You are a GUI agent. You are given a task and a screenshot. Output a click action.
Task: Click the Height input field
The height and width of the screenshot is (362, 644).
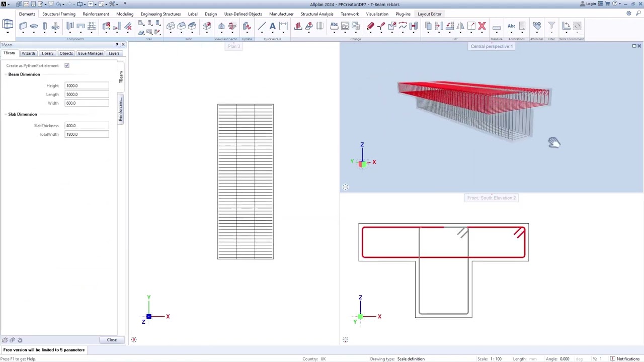[x=87, y=85]
